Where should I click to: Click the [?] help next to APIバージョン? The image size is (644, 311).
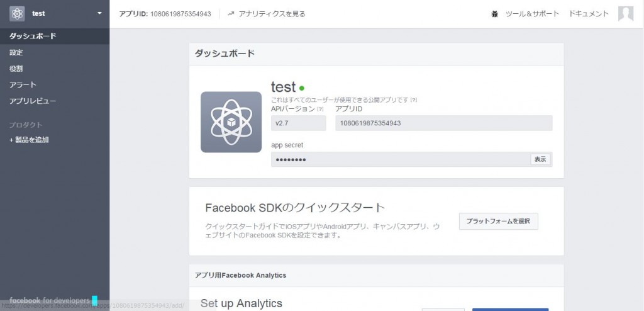tap(320, 109)
